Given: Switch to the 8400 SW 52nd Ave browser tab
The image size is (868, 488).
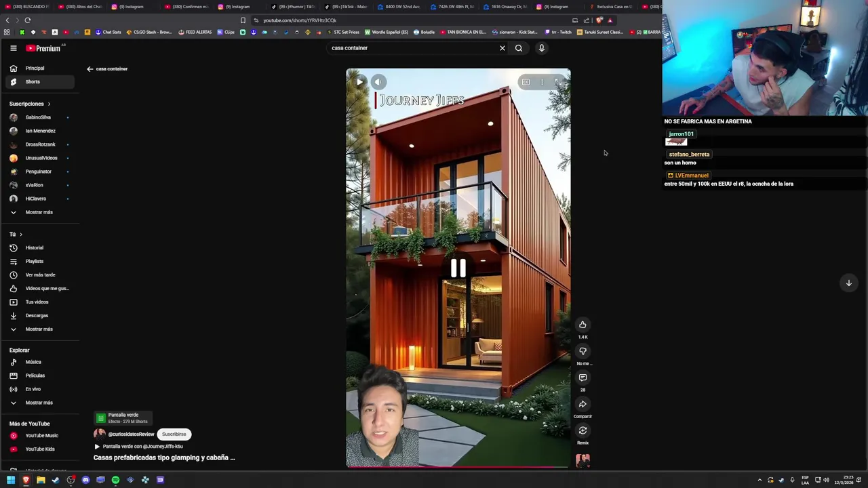Looking at the screenshot, I should 399,7.
